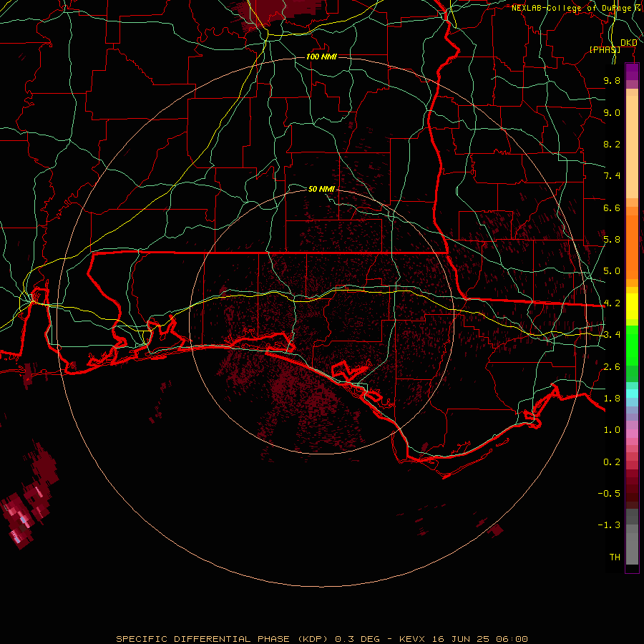Click the 1.0 value on the color scale

(612, 430)
